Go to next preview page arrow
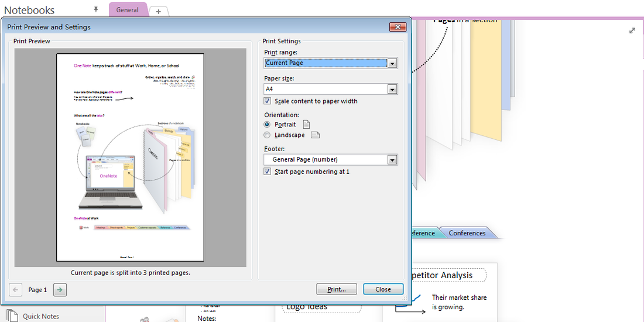The image size is (644, 322). [x=60, y=290]
